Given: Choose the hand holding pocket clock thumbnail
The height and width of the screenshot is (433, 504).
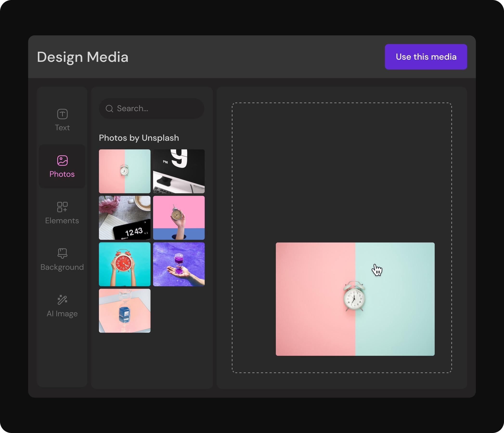Looking at the screenshot, I should coord(179,218).
